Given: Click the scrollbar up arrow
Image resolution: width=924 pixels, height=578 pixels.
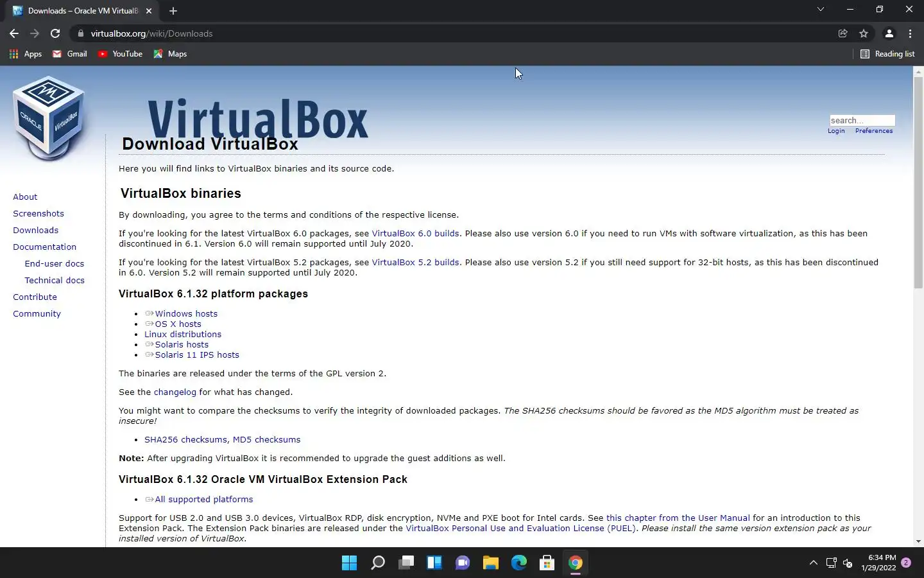Looking at the screenshot, I should pyautogui.click(x=918, y=71).
